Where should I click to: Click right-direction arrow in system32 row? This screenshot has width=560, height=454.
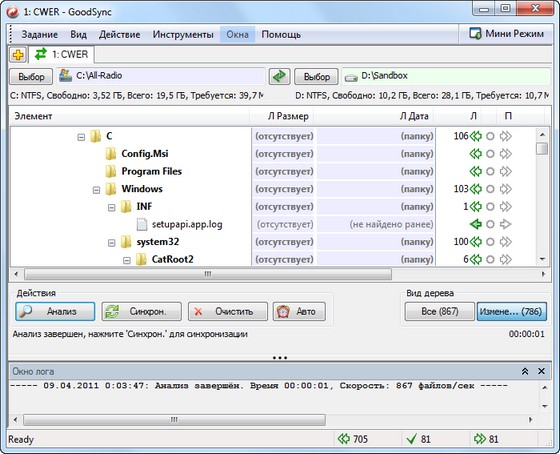505,242
